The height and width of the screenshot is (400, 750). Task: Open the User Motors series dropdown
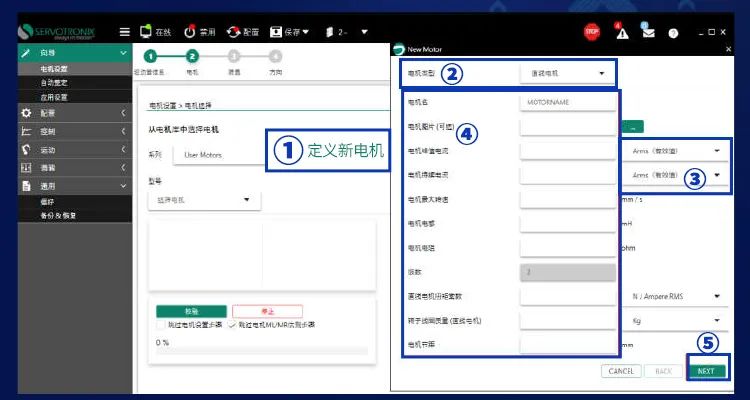[x=219, y=155]
